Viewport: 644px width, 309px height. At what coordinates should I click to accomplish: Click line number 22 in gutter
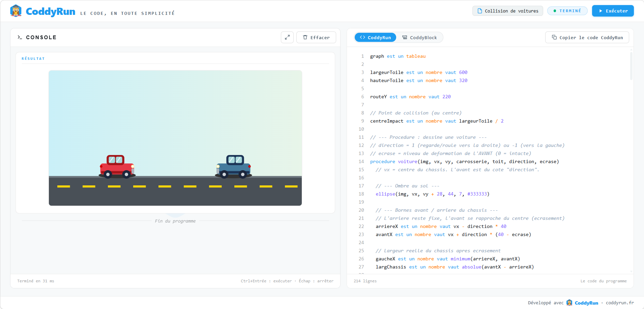coord(361,227)
